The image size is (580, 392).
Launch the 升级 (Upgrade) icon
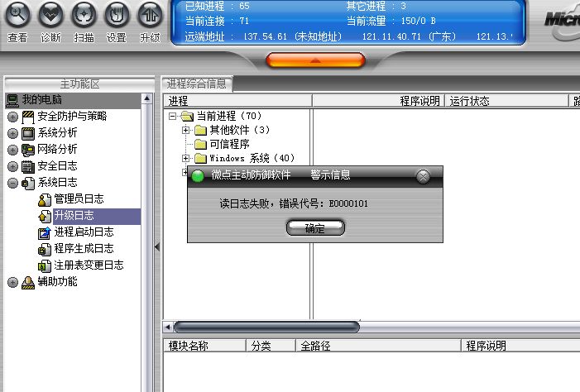pos(151,15)
